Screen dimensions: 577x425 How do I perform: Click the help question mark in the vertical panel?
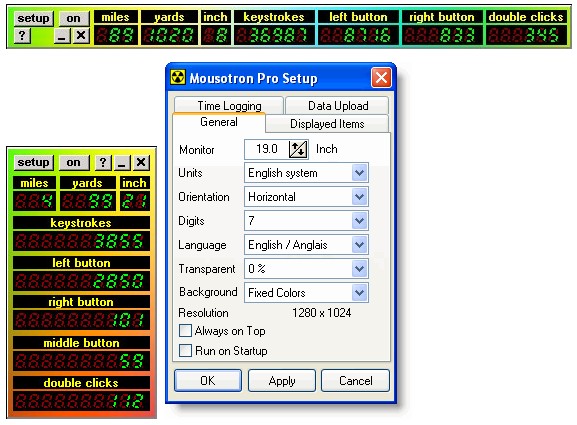click(103, 163)
